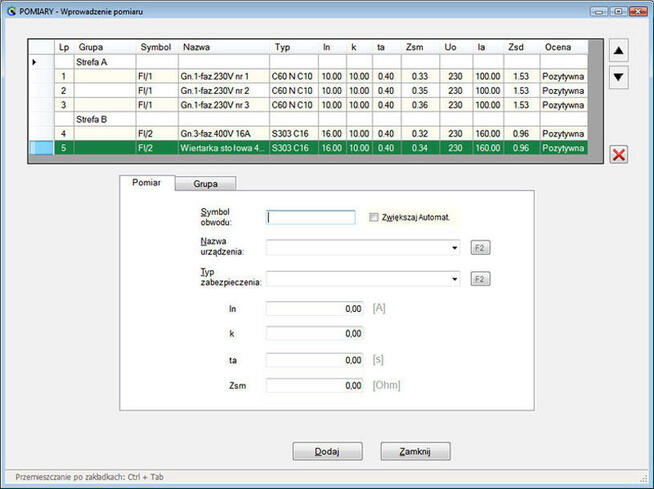This screenshot has height=489, width=654.
Task: Click the POMIARY app icon in title bar
Action: (10, 9)
